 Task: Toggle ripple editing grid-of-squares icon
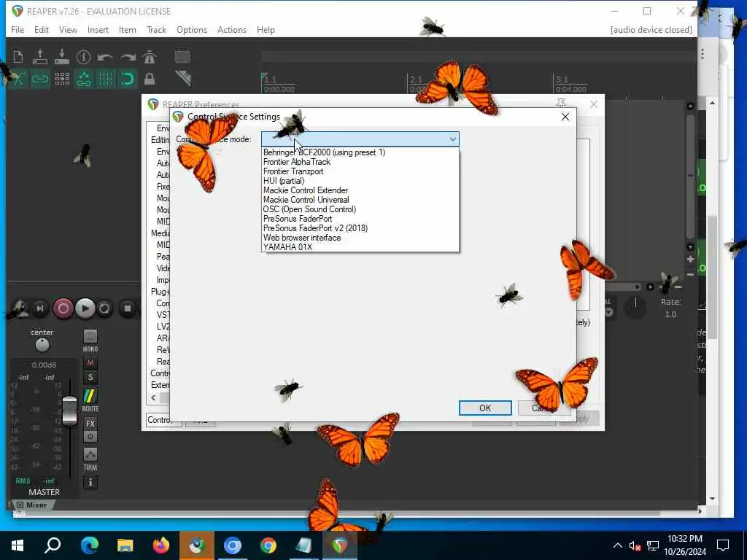coord(62,79)
